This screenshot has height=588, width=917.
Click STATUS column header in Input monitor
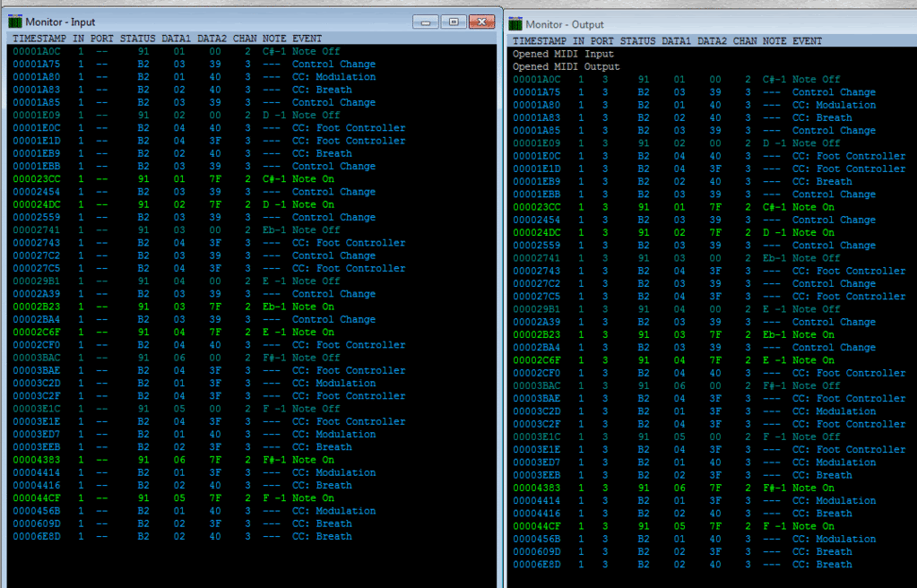[137, 39]
